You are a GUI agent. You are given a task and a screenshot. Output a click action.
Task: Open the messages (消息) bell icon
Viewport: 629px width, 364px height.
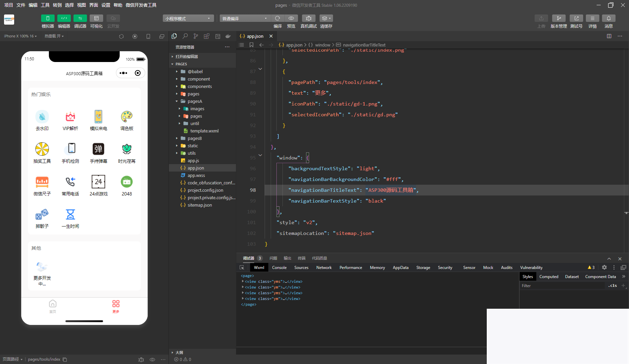[x=608, y=19]
